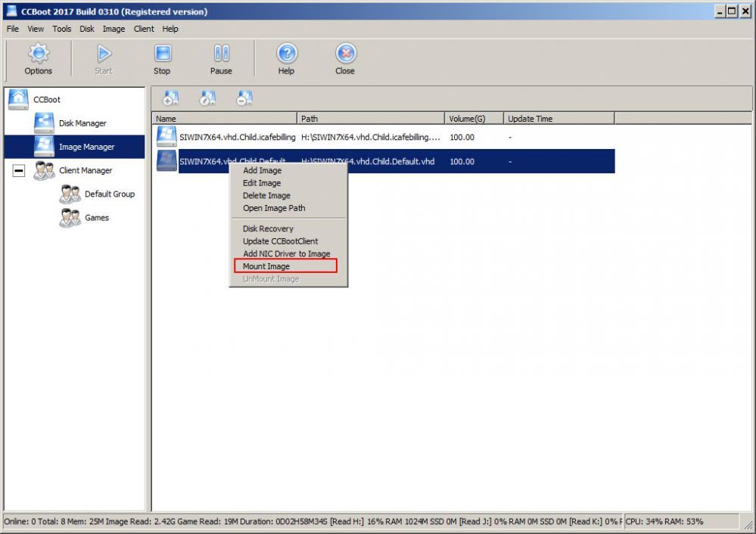Click the Image Manager icon in sidebar
756x534 pixels.
(44, 147)
